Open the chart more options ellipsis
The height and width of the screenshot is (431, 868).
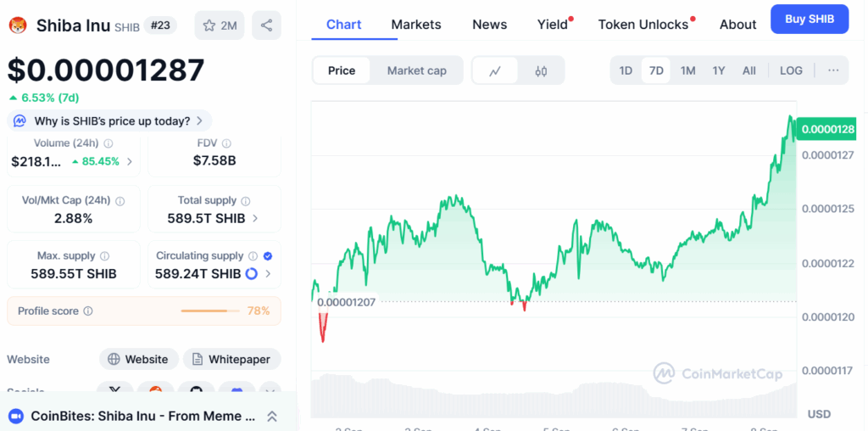[833, 70]
